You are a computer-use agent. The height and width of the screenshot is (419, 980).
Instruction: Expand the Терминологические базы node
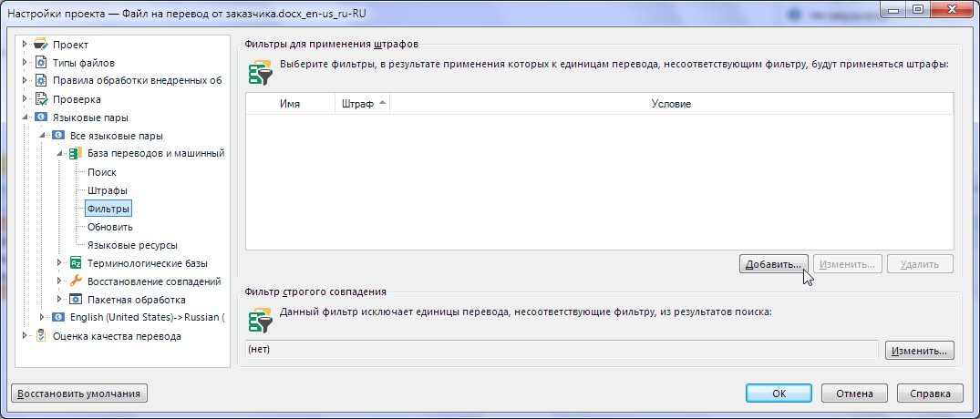[60, 263]
